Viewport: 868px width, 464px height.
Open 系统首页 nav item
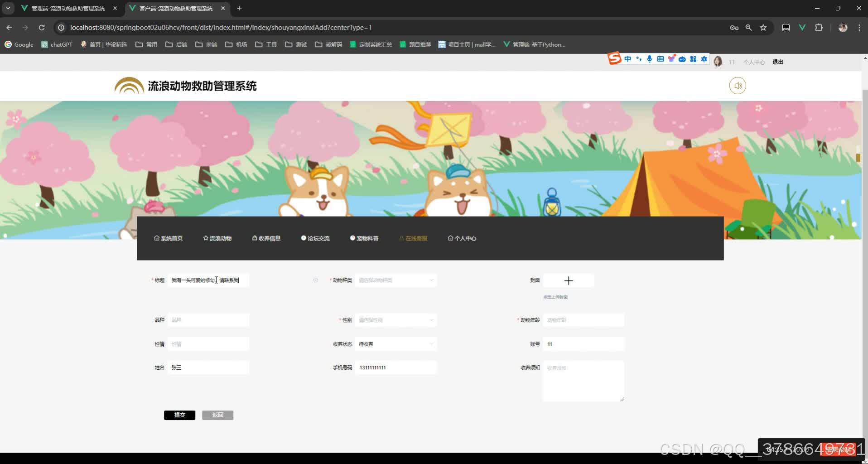169,238
